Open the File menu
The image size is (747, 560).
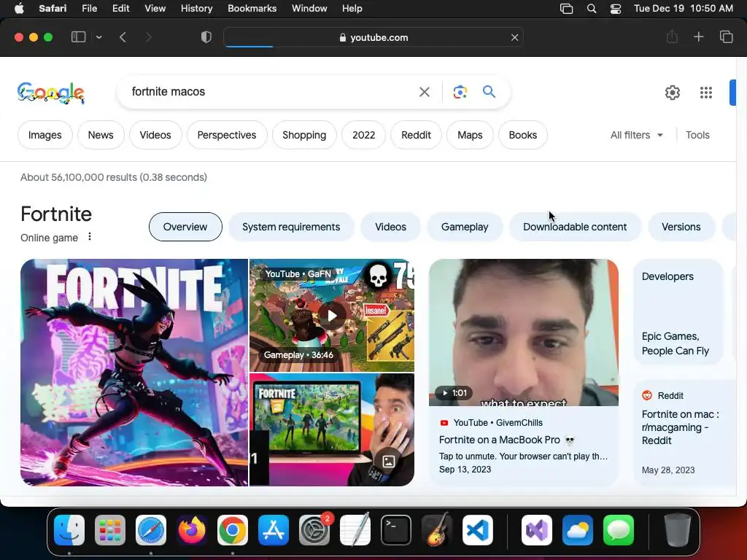(90, 9)
